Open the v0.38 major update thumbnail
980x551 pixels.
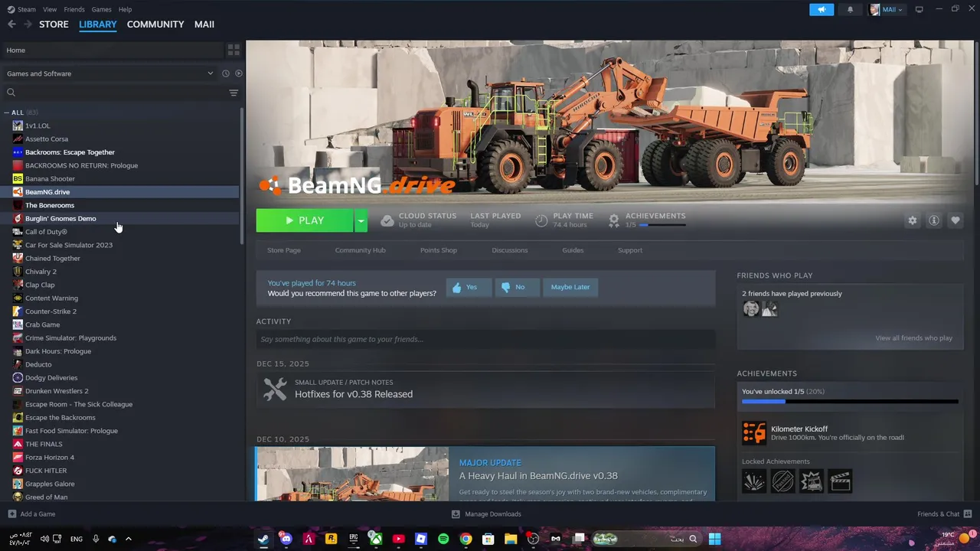(x=352, y=474)
